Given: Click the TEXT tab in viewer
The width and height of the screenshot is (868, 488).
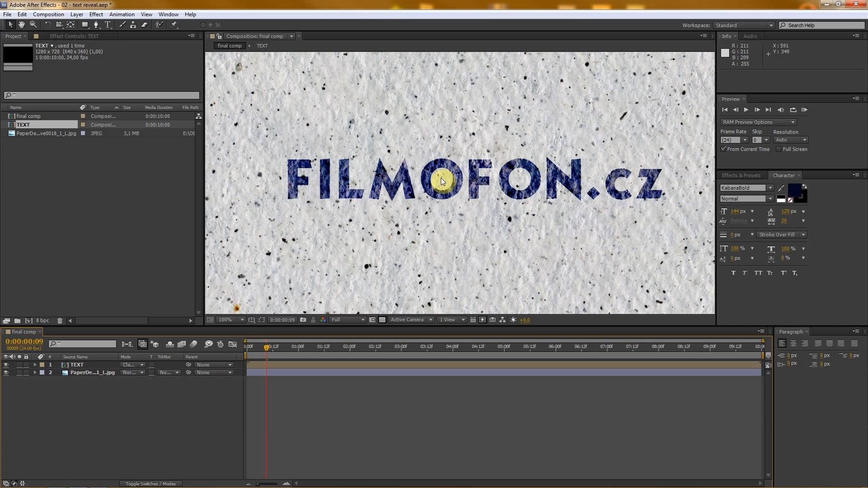Looking at the screenshot, I should pos(262,45).
